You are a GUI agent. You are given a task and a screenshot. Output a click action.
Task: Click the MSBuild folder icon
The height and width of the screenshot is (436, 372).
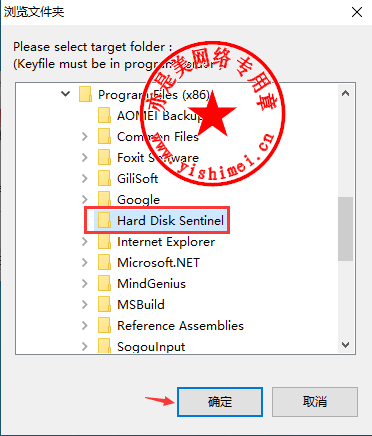[104, 304]
